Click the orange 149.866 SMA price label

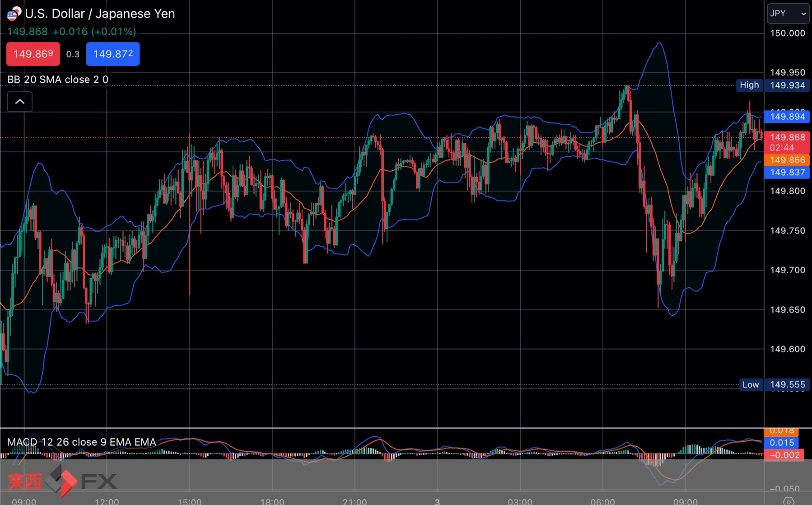(787, 160)
